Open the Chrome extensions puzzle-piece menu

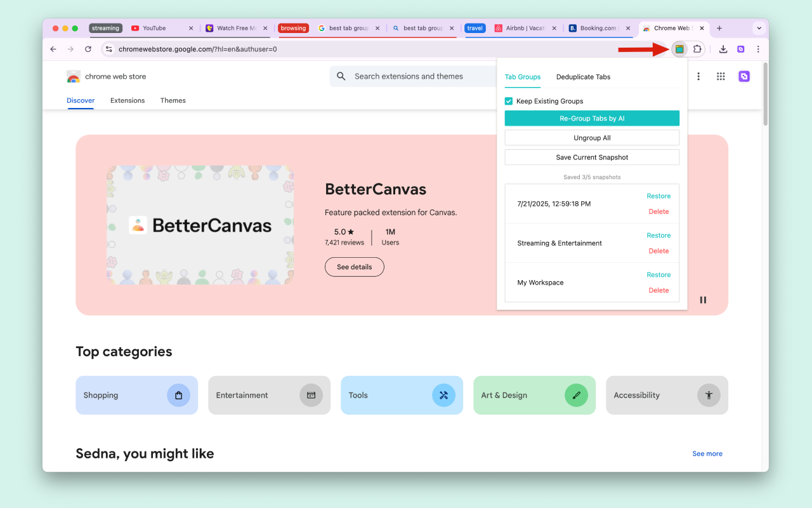[697, 49]
